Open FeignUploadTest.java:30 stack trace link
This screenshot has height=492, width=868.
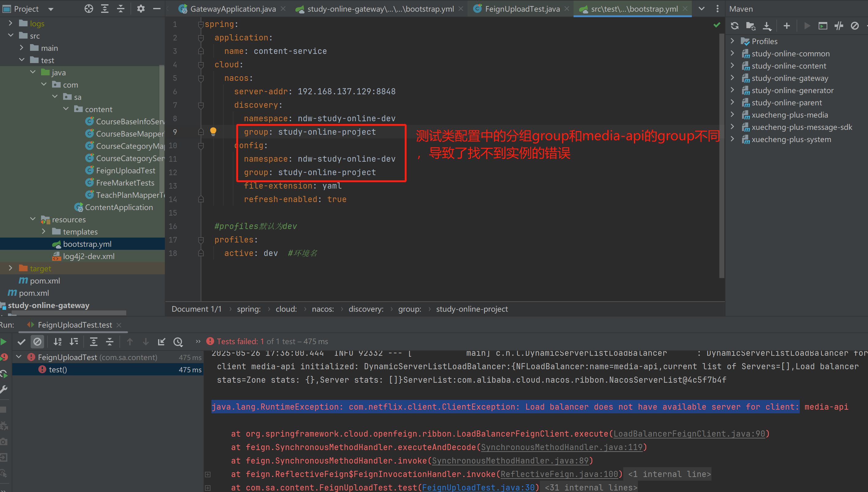coord(478,487)
